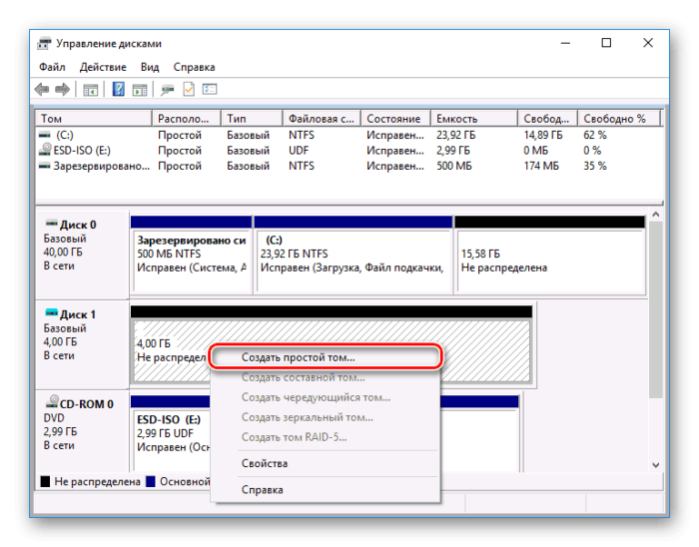Click the vertical scrollbar thumb in disk pane

(x=655, y=309)
